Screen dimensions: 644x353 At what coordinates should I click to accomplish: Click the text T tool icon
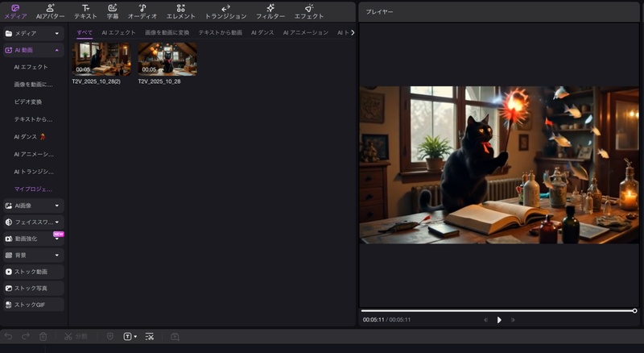128,337
